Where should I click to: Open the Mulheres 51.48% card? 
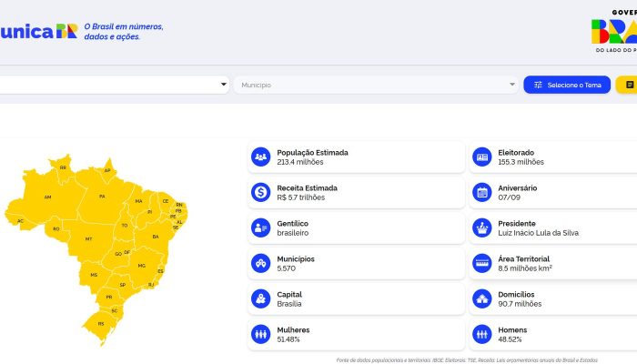tap(356, 334)
